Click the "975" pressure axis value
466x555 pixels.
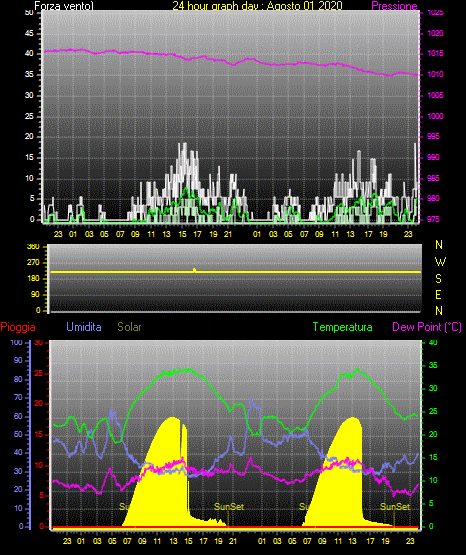coord(433,219)
